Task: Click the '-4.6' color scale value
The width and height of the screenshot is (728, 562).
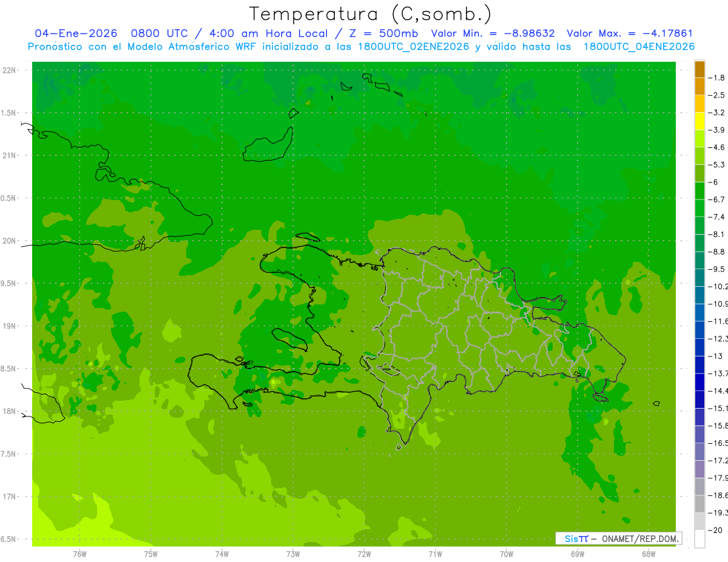Action: 716,147
